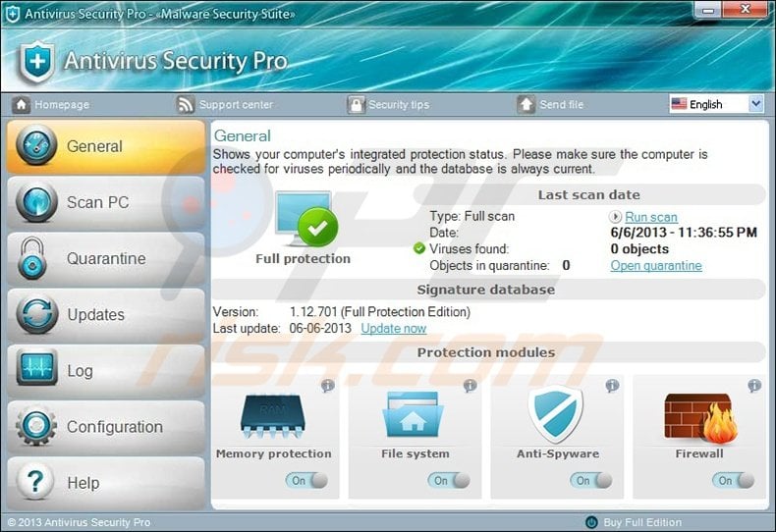Click the shield logo in the header
The width and height of the screenshot is (776, 532).
pos(36,62)
